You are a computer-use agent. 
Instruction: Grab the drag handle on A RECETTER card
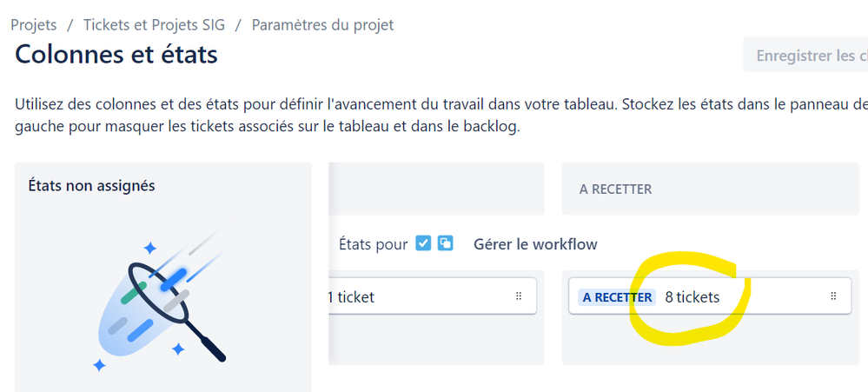(x=833, y=296)
